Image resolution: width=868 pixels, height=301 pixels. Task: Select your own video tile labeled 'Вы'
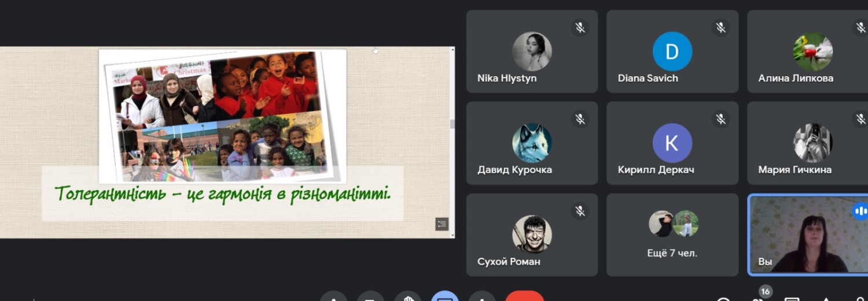[808, 235]
